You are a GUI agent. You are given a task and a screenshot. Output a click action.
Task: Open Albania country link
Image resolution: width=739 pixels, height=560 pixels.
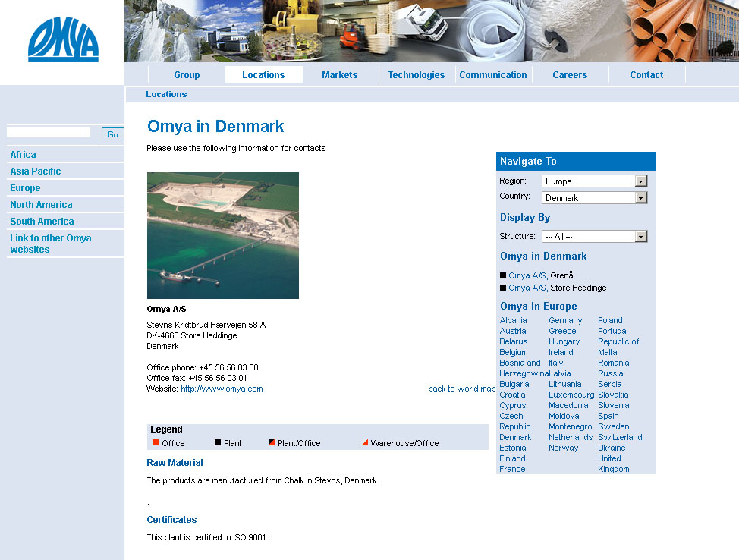[x=513, y=320]
